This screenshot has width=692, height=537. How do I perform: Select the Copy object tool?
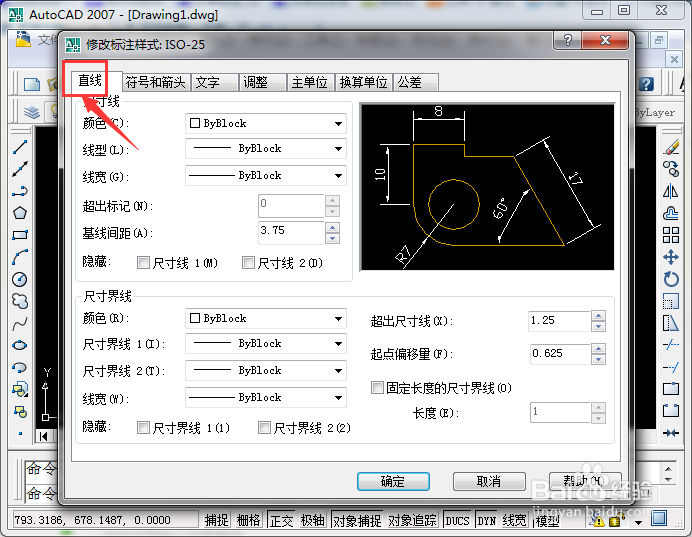[671, 169]
